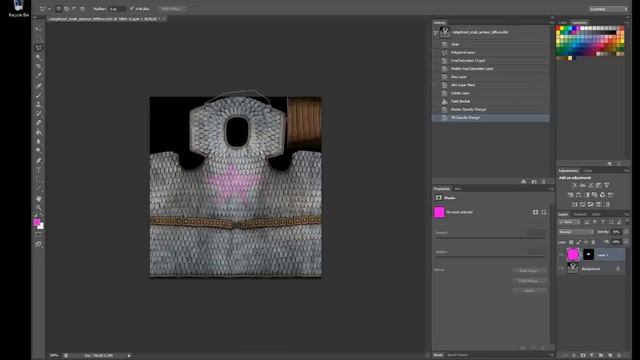Switch to the Info tab

[458, 189]
